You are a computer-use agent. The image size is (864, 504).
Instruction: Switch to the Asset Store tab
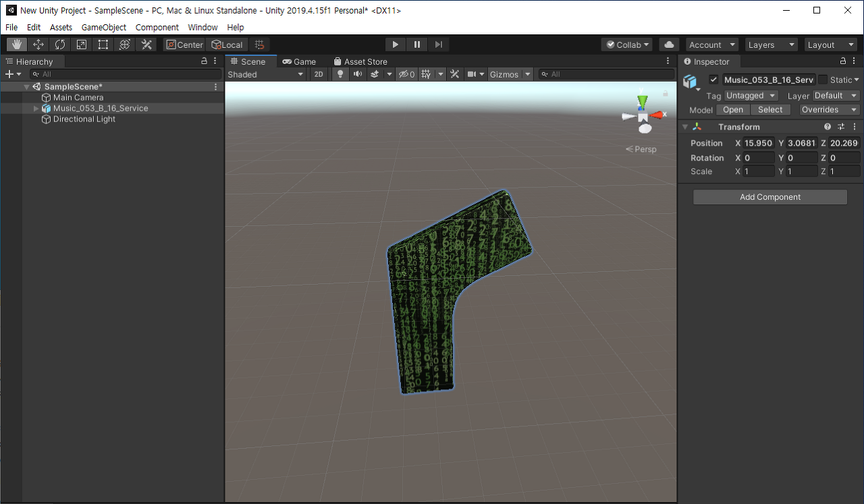pyautogui.click(x=360, y=61)
